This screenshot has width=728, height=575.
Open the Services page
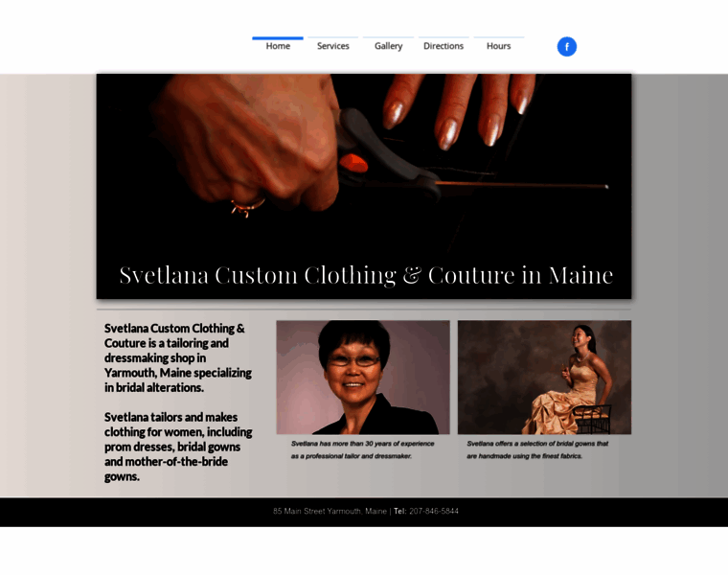pos(333,46)
